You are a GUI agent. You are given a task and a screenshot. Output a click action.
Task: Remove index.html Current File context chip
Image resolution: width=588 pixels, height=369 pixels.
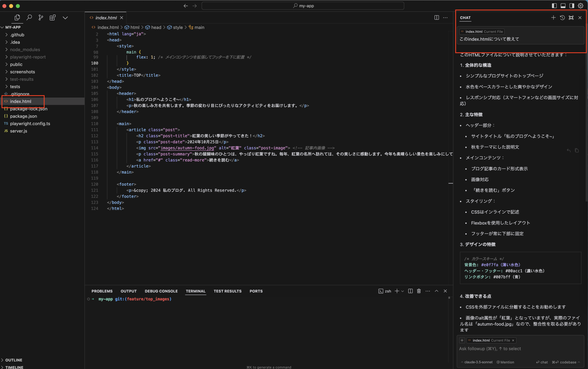point(513,341)
